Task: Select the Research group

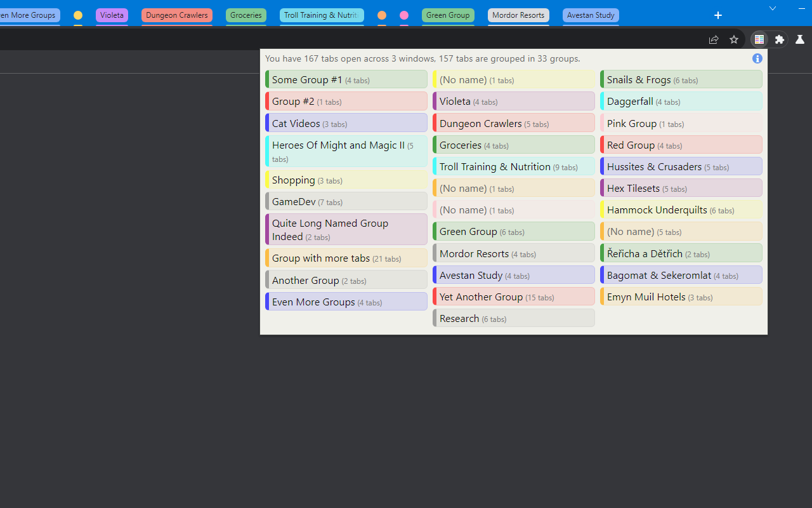Action: (514, 318)
